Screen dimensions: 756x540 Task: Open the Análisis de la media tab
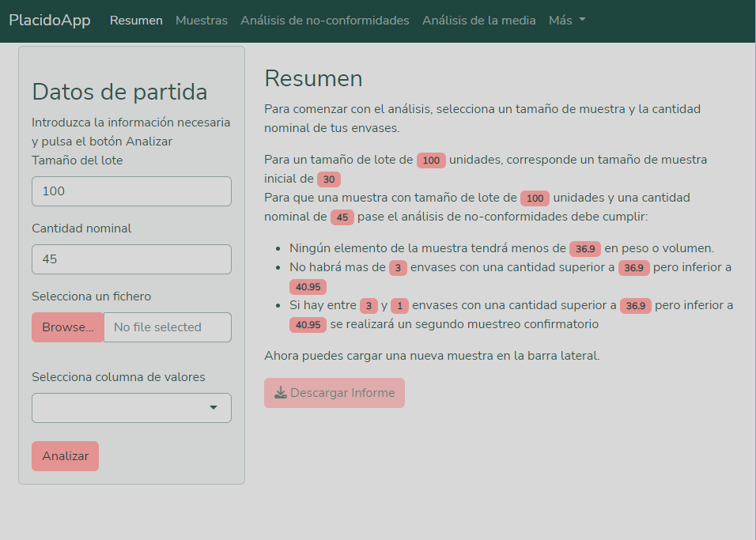pyautogui.click(x=478, y=21)
